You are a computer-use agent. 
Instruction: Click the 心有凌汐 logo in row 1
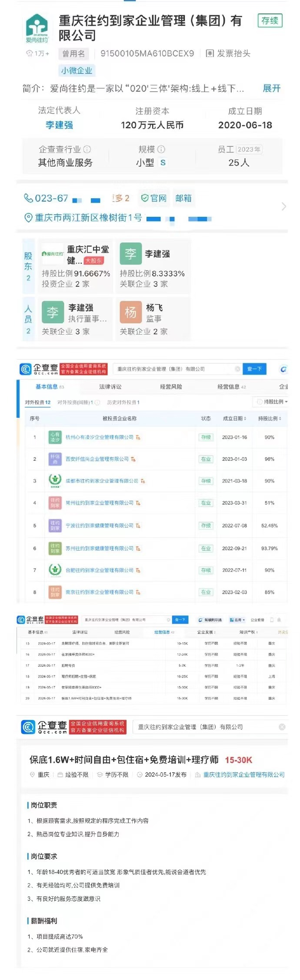click(55, 437)
